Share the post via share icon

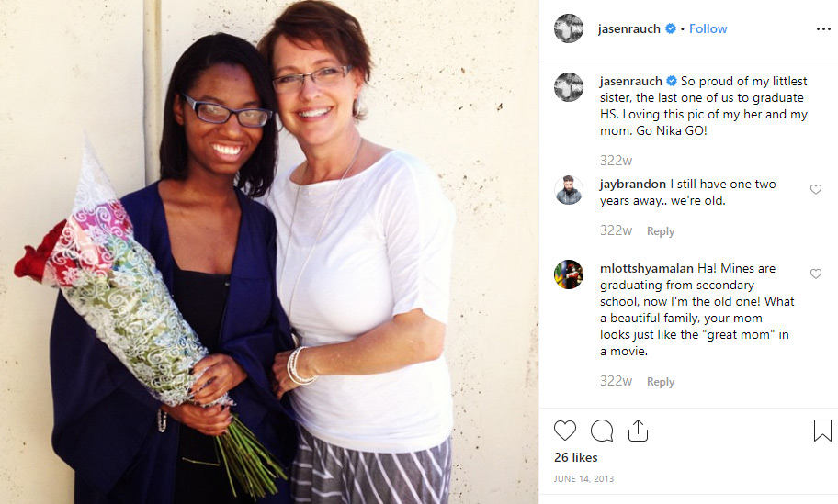(x=638, y=431)
